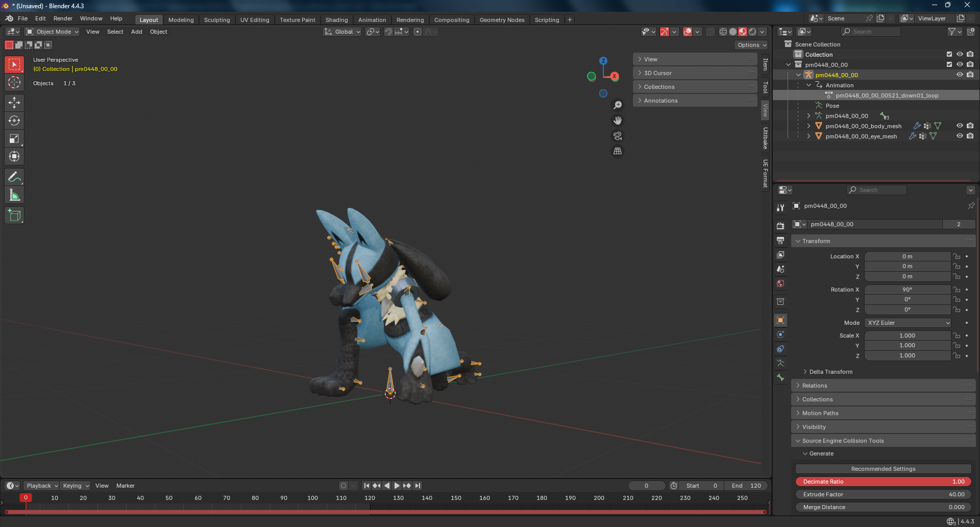Toggle camera view icon in viewport

click(618, 136)
